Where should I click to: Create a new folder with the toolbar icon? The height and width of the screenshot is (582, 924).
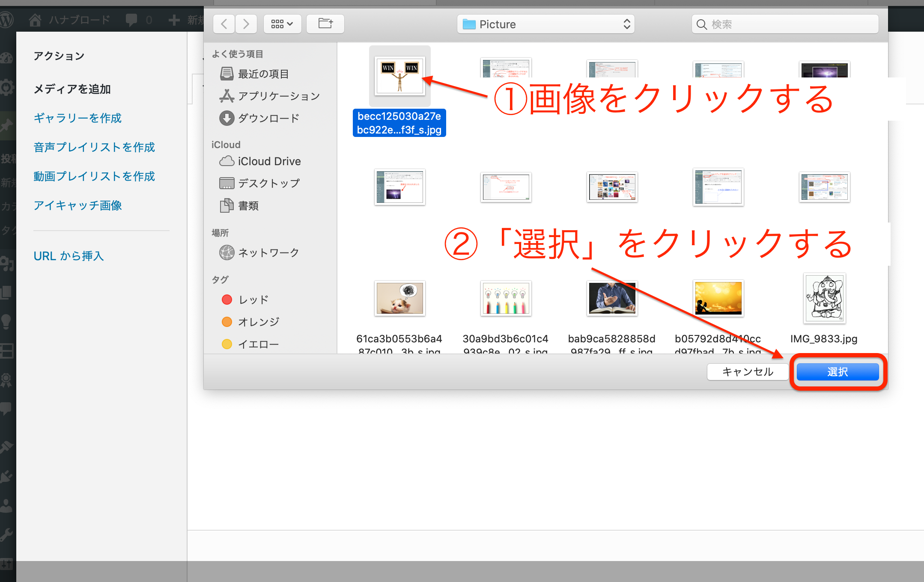(325, 24)
